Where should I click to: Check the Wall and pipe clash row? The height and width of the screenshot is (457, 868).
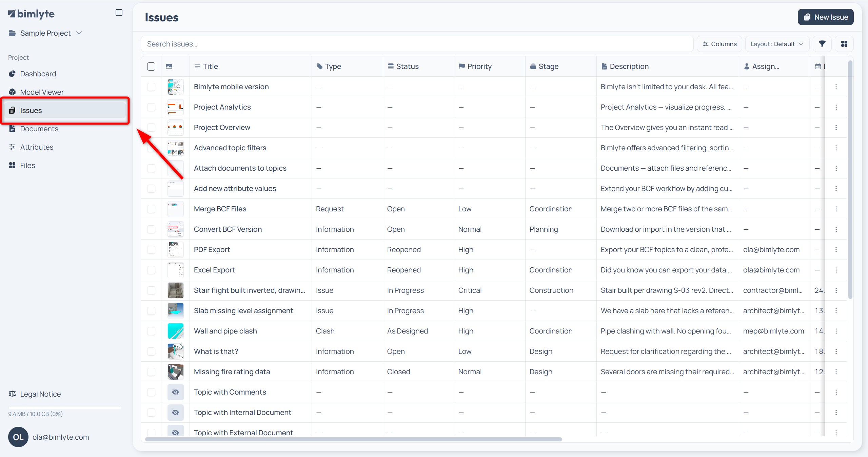coord(151,331)
